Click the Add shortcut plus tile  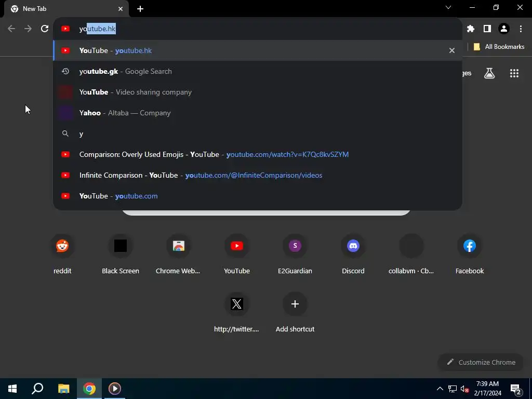[x=295, y=312]
